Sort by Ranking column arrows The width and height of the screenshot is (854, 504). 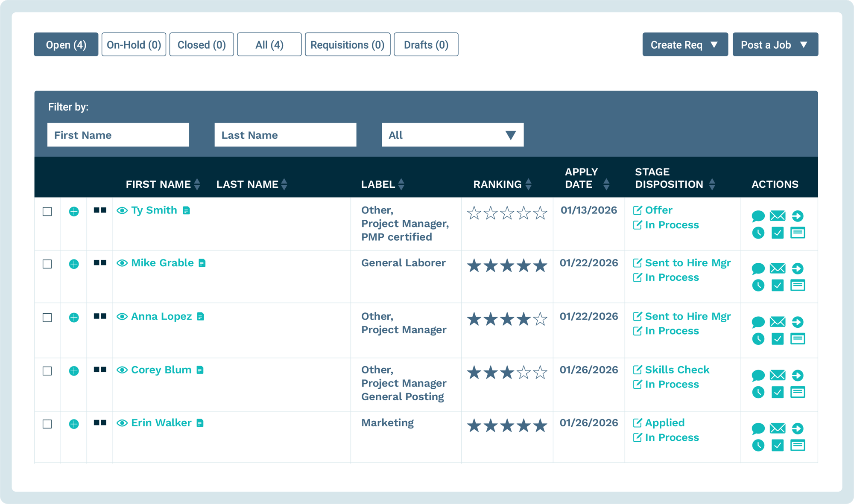[x=529, y=184]
